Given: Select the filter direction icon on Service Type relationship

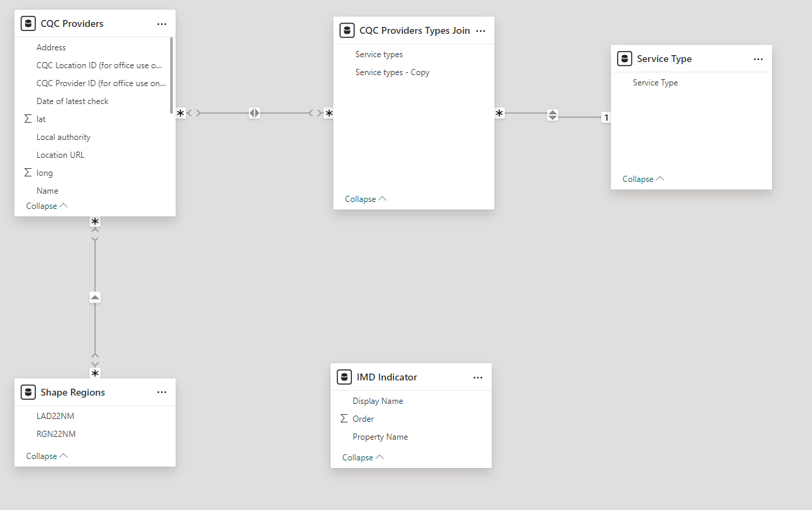Looking at the screenshot, I should click(x=552, y=116).
